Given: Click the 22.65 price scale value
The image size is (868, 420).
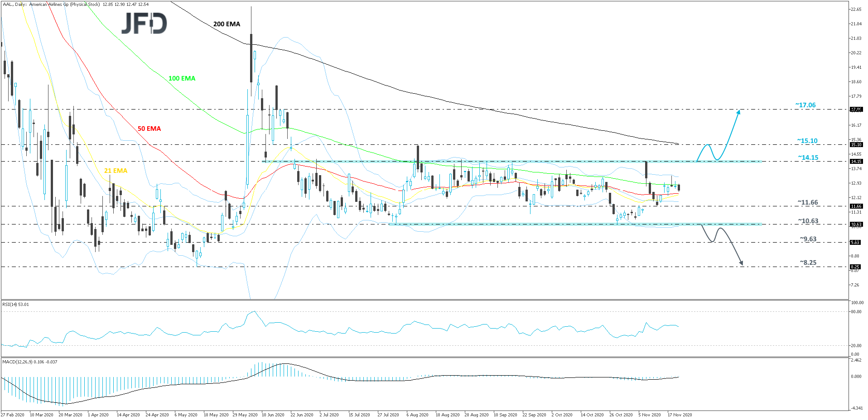Looking at the screenshot, I should click(x=856, y=9).
